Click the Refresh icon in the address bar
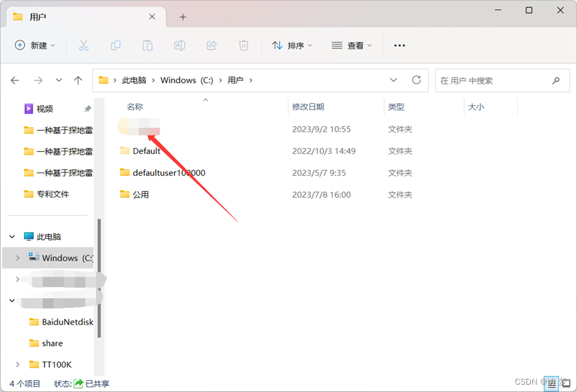 416,79
